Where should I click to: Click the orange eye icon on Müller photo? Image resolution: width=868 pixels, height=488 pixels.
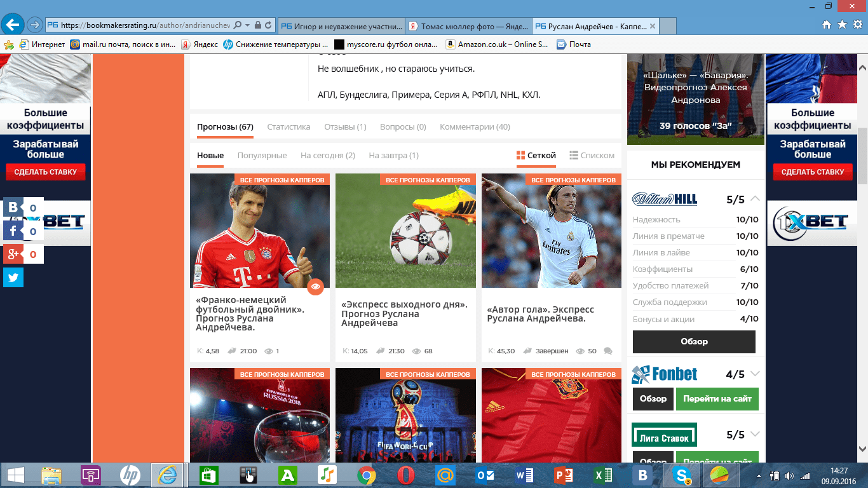[x=315, y=287]
